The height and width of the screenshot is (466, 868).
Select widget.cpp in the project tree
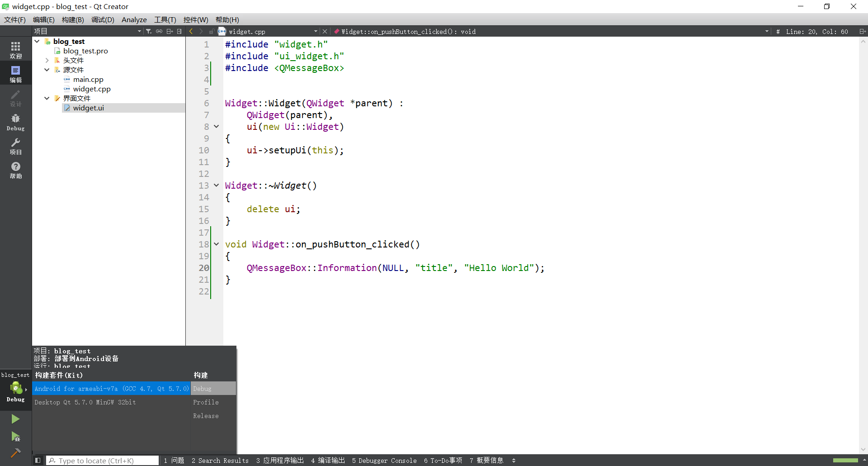92,89
